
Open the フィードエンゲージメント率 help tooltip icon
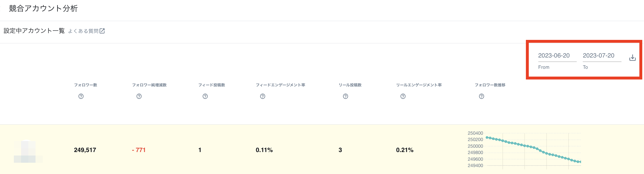tap(262, 96)
